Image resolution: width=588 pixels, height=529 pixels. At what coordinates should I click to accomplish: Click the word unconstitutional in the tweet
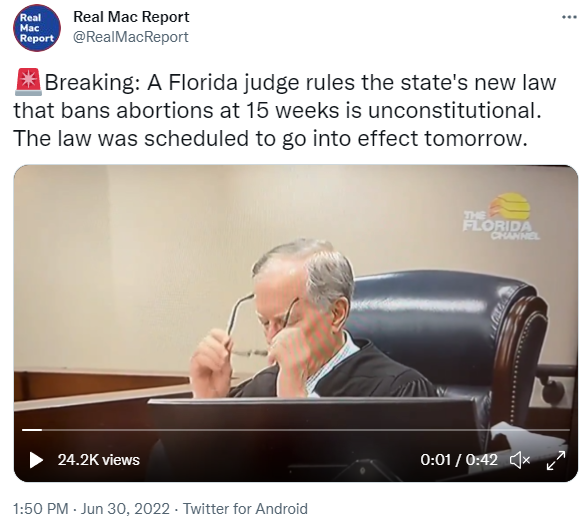(x=454, y=110)
